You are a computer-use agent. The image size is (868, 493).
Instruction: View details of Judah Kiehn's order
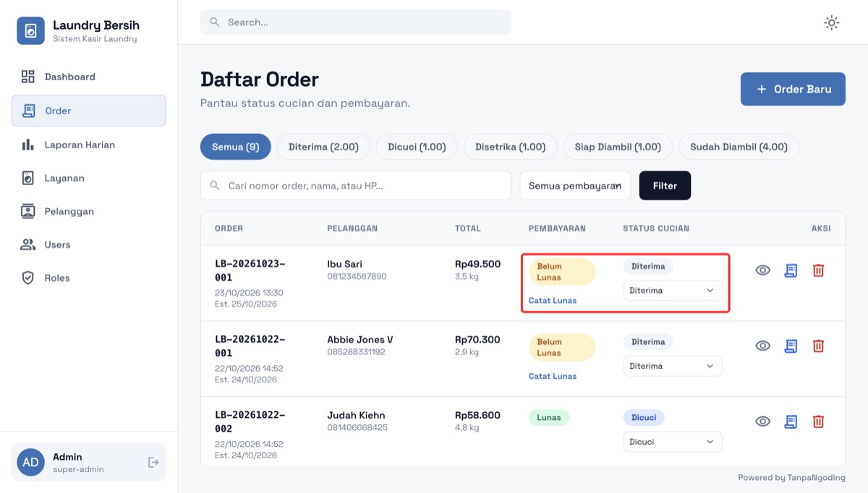(762, 421)
